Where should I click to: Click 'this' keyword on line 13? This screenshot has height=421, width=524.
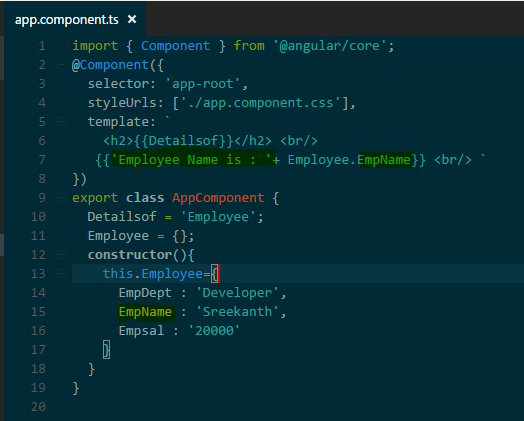tap(118, 274)
